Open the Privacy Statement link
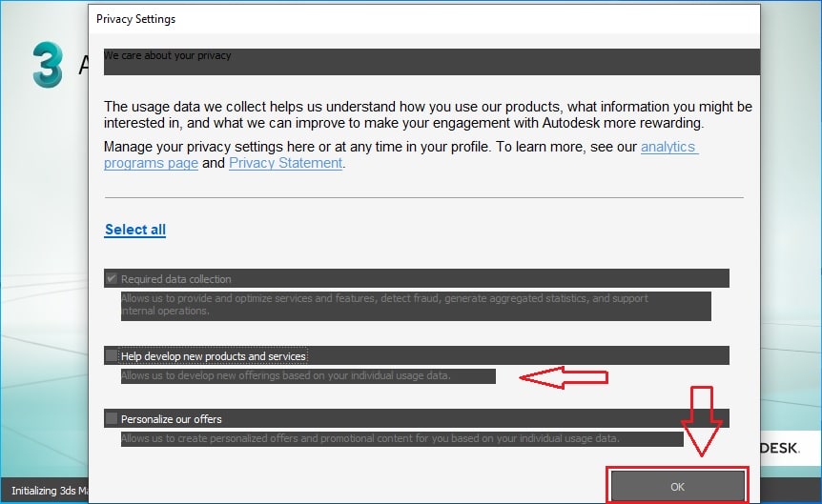The height and width of the screenshot is (504, 822). coord(286,163)
